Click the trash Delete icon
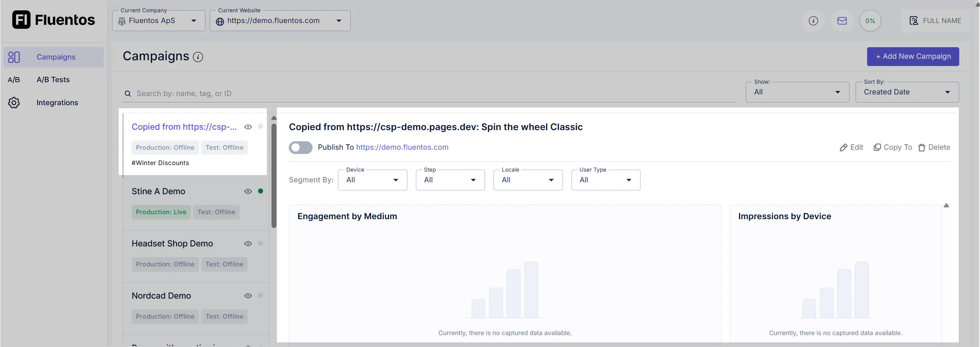Image resolution: width=980 pixels, height=347 pixels. [x=922, y=148]
